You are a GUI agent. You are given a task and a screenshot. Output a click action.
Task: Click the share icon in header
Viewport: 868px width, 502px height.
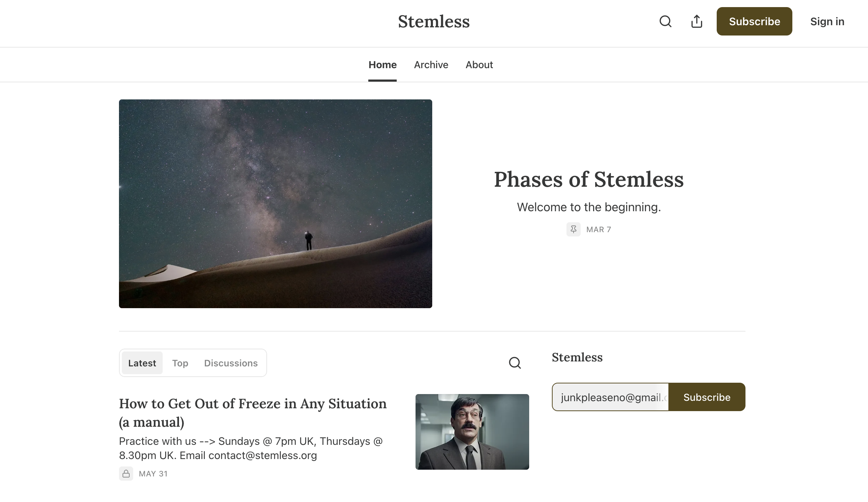point(696,21)
